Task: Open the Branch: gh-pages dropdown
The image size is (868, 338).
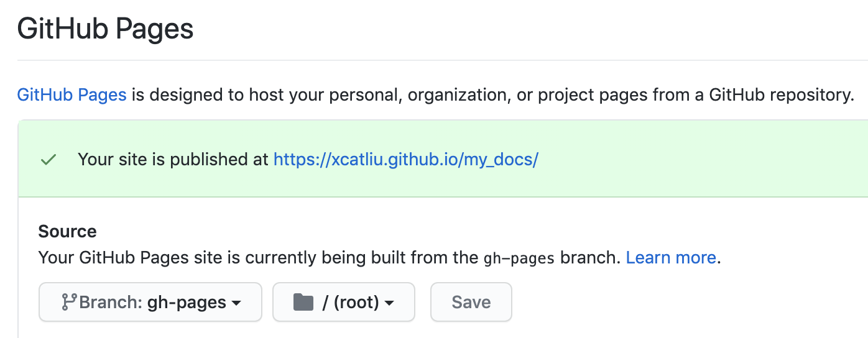Action: [x=150, y=303]
